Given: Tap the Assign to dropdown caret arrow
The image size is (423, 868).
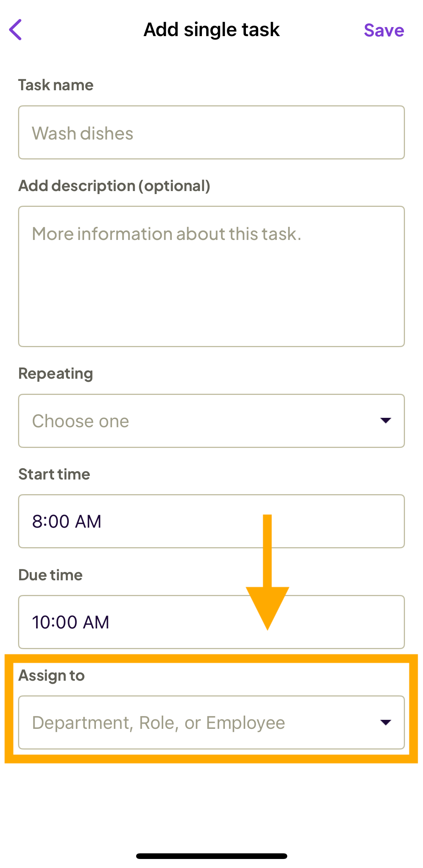Looking at the screenshot, I should pyautogui.click(x=386, y=722).
